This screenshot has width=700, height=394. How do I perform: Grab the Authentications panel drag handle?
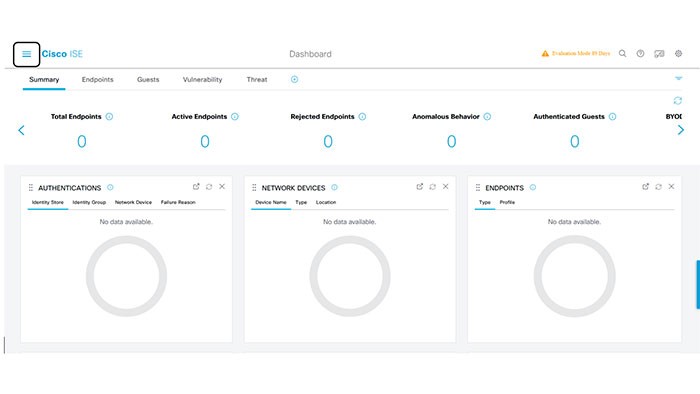[x=31, y=188]
